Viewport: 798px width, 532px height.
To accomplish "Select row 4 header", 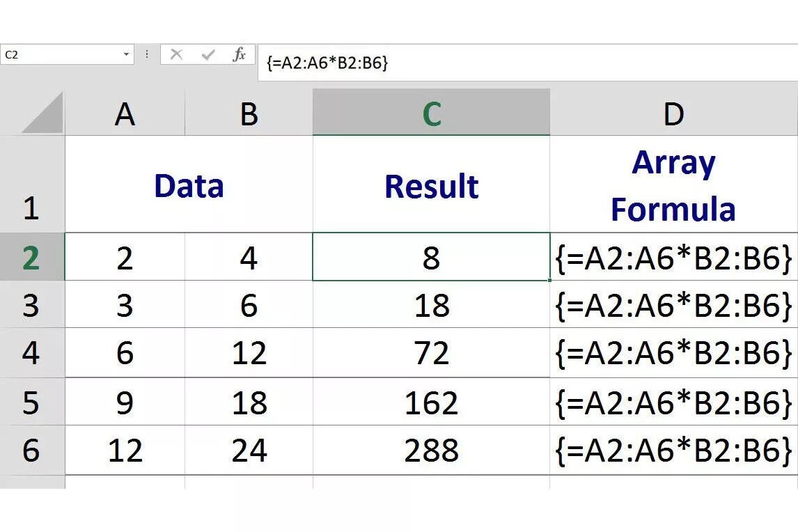I will point(31,353).
